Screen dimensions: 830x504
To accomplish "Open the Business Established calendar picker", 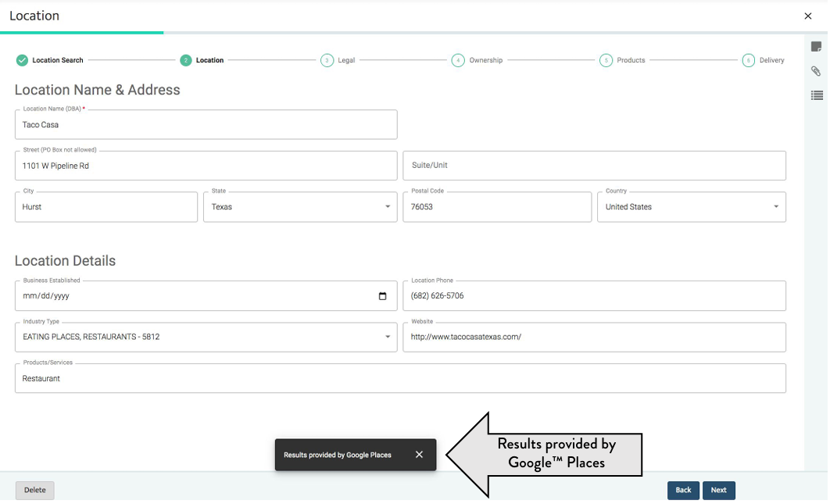I will coord(382,296).
